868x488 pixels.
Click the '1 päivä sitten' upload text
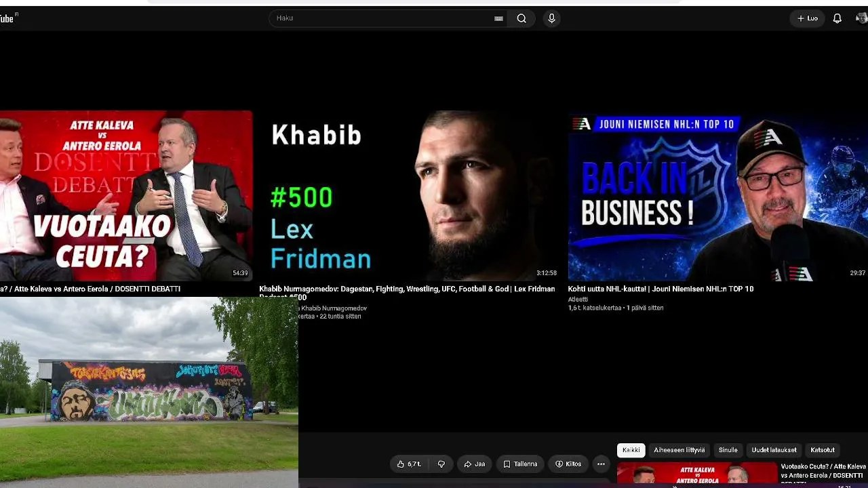tap(645, 308)
